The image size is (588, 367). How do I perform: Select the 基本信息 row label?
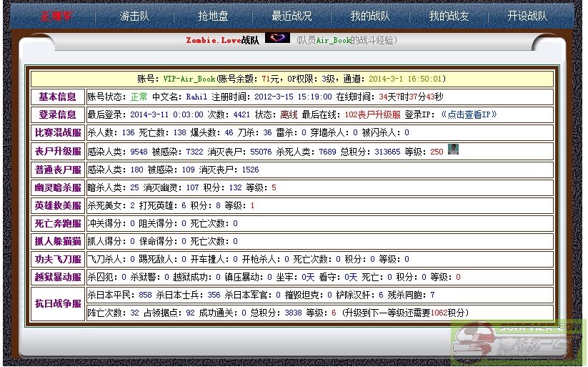57,97
